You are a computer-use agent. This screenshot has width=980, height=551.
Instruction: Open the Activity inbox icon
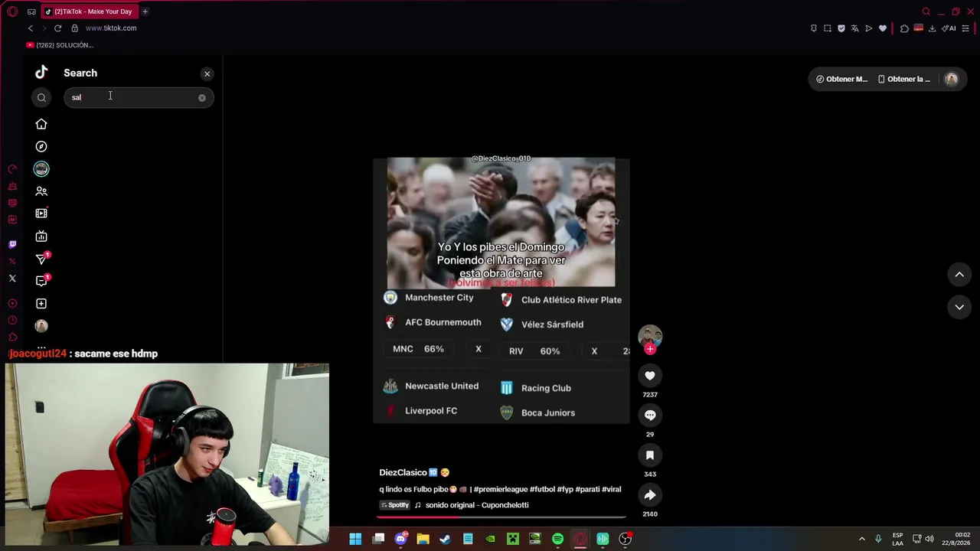click(41, 281)
